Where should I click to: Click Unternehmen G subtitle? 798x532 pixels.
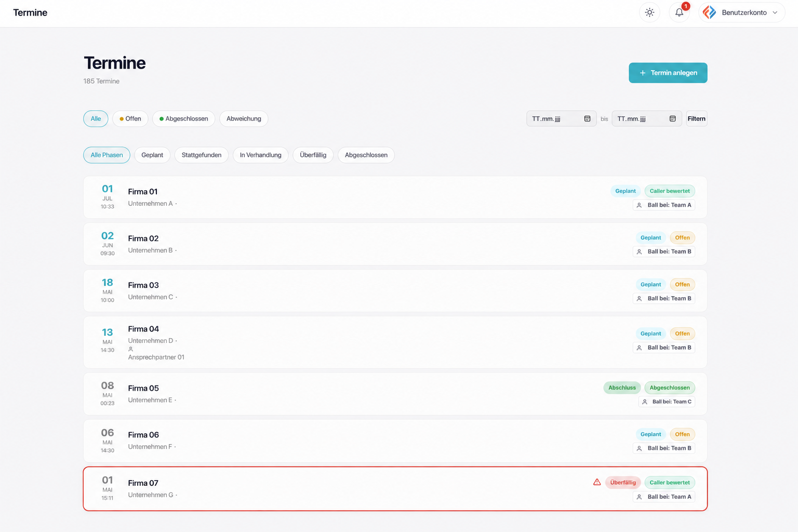coord(151,495)
